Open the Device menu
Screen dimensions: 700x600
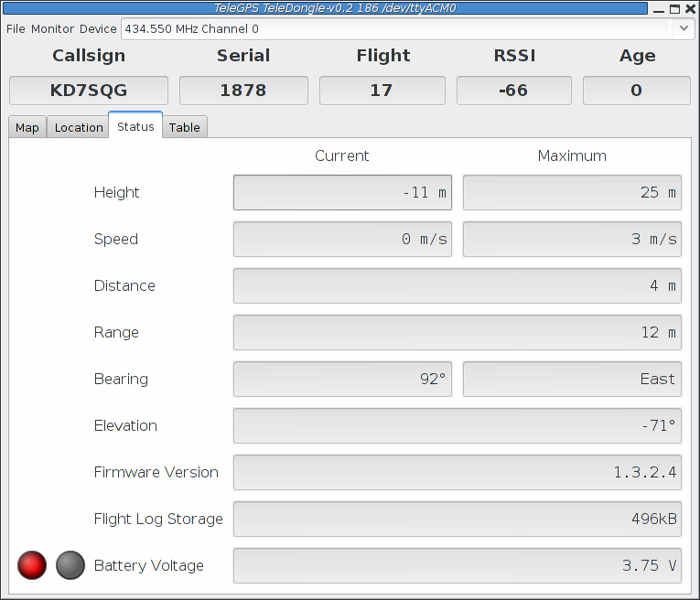[98, 28]
